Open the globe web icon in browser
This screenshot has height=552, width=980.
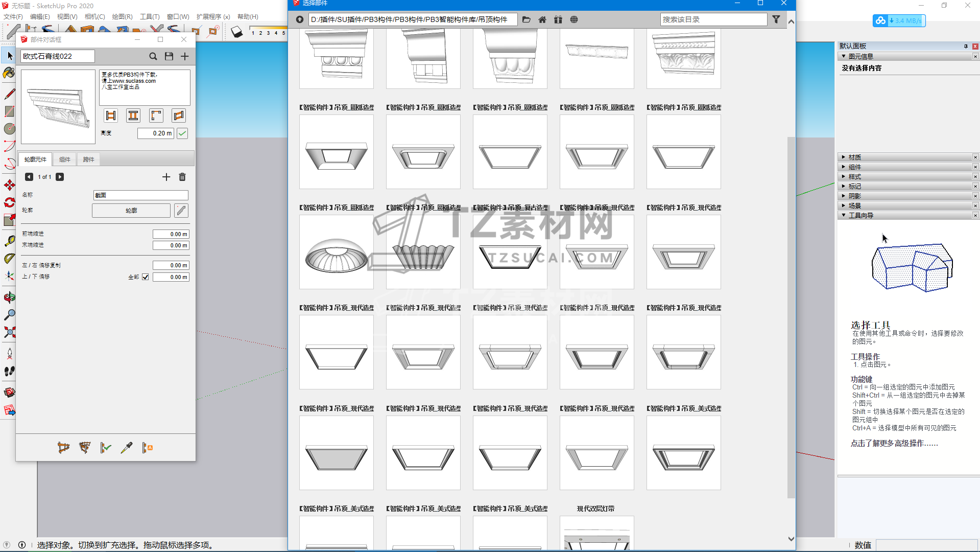coord(574,19)
